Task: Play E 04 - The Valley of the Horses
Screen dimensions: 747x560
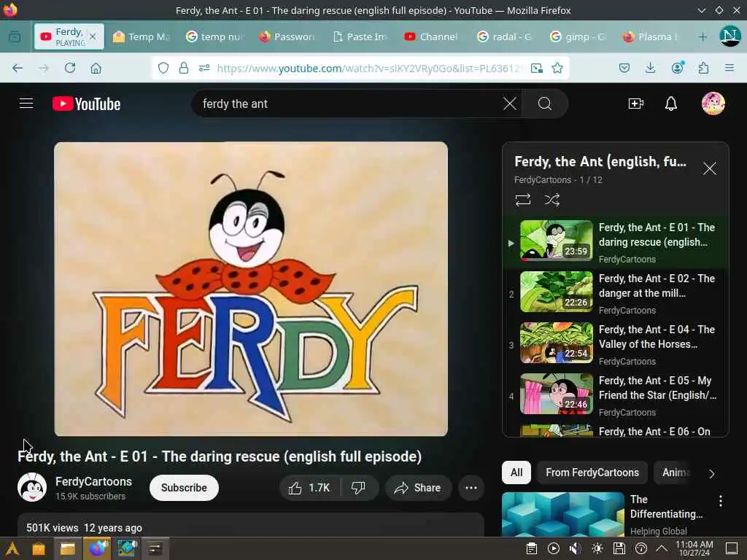Action: [x=617, y=345]
